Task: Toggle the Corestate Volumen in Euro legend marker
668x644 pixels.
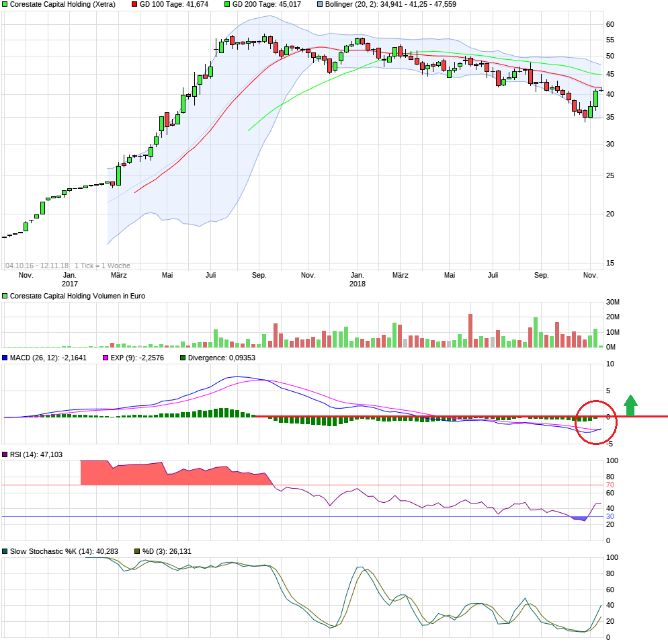Action: point(5,295)
